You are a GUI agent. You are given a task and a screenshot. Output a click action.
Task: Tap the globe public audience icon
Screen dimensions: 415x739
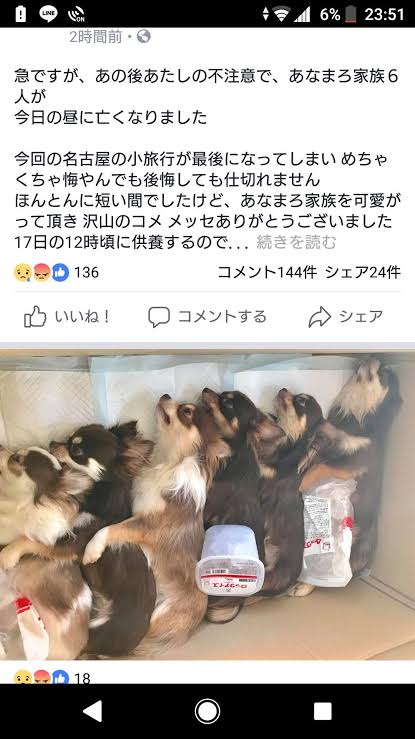pos(144,36)
